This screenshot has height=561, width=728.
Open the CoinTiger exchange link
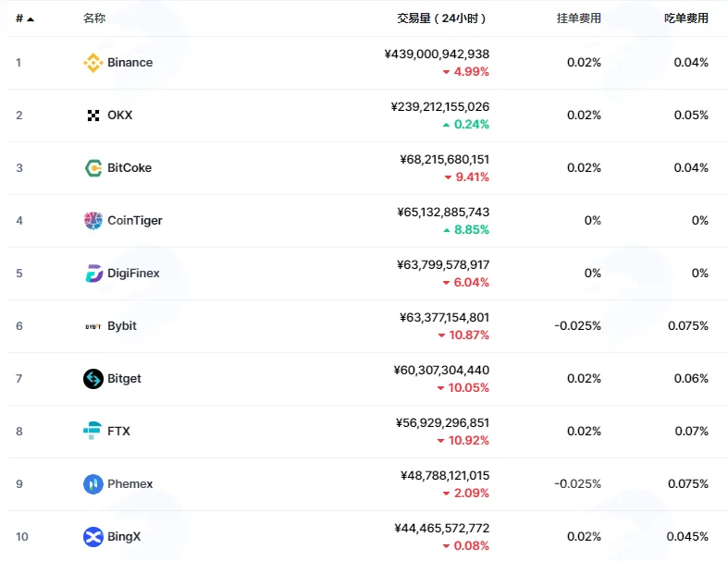click(x=135, y=220)
